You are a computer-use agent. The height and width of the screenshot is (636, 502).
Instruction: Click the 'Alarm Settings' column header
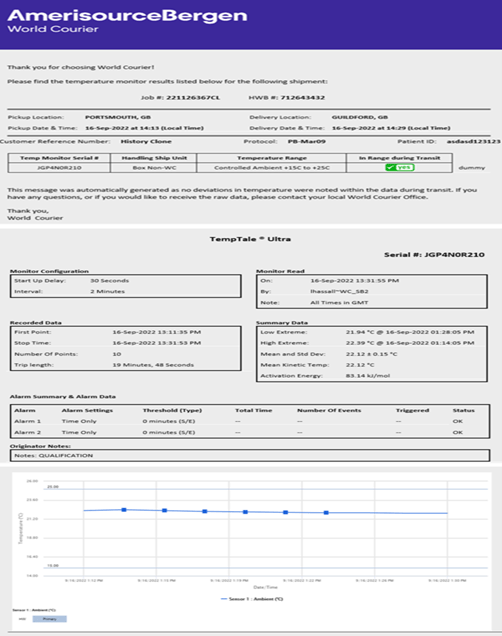87,410
